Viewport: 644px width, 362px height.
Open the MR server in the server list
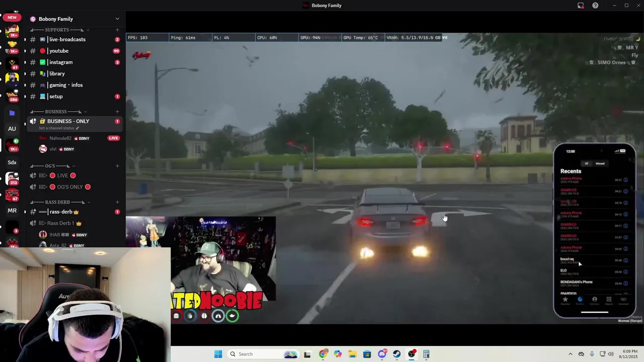[x=12, y=211]
